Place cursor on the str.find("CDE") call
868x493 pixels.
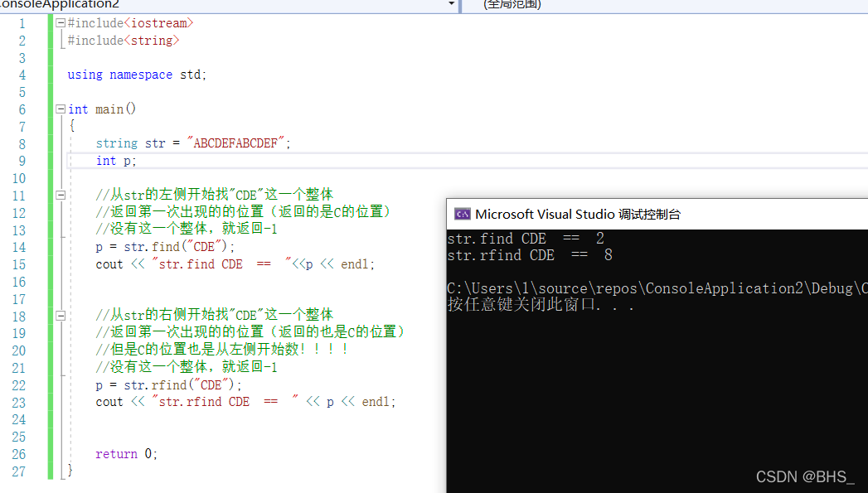pyautogui.click(x=178, y=246)
